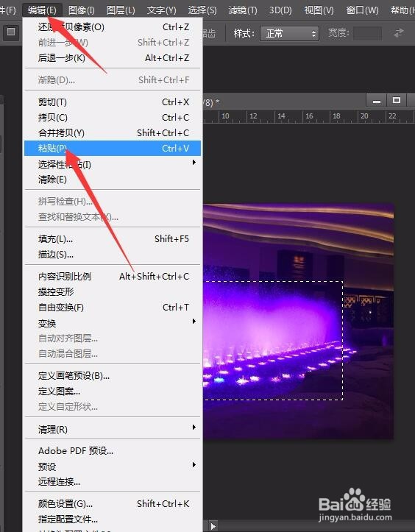415x532 pixels.
Task: Open Adobe PDF 预设... item
Action: [x=113, y=451]
